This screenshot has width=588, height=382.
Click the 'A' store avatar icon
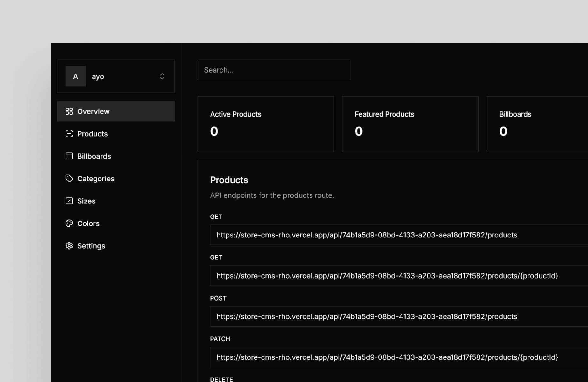(75, 76)
